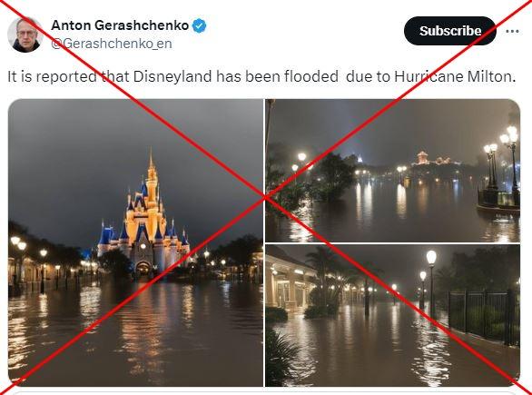Click the clustered street lamps in lake photo
Viewport: 532px width, 395px height.
[x=503, y=160]
